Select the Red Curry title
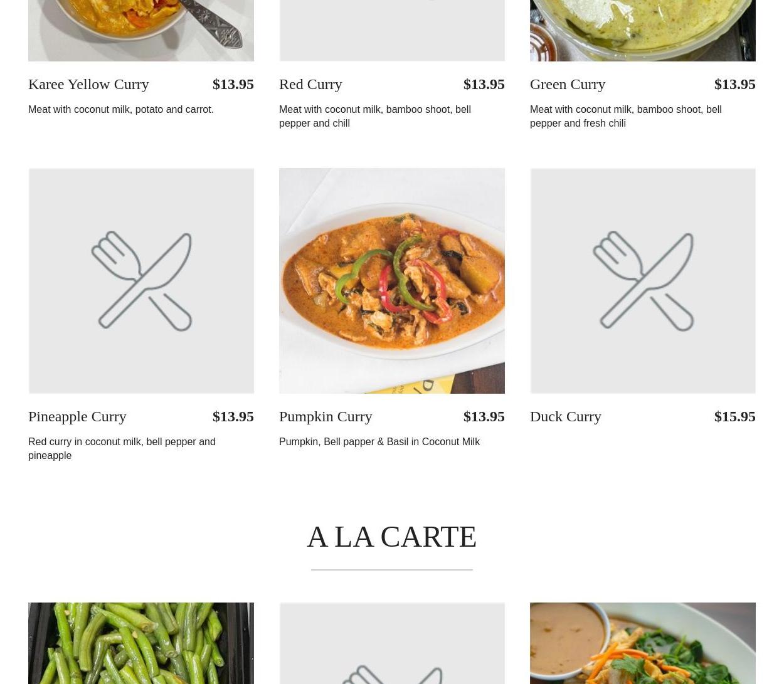Viewport: 784px width, 684px height. click(310, 84)
